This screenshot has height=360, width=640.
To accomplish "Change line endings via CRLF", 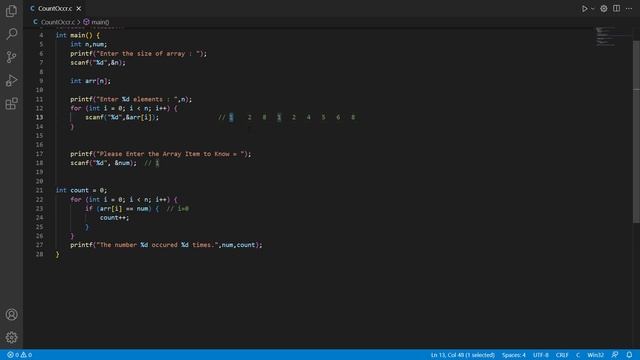I will (562, 355).
